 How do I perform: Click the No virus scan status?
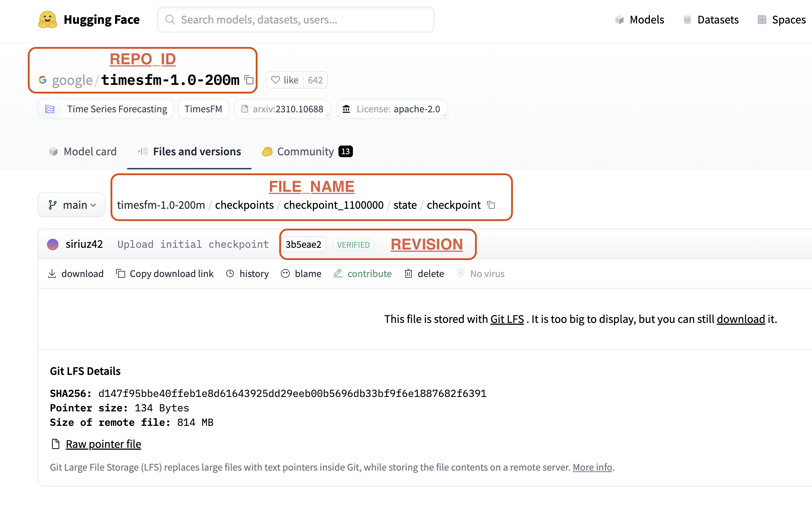coord(481,273)
